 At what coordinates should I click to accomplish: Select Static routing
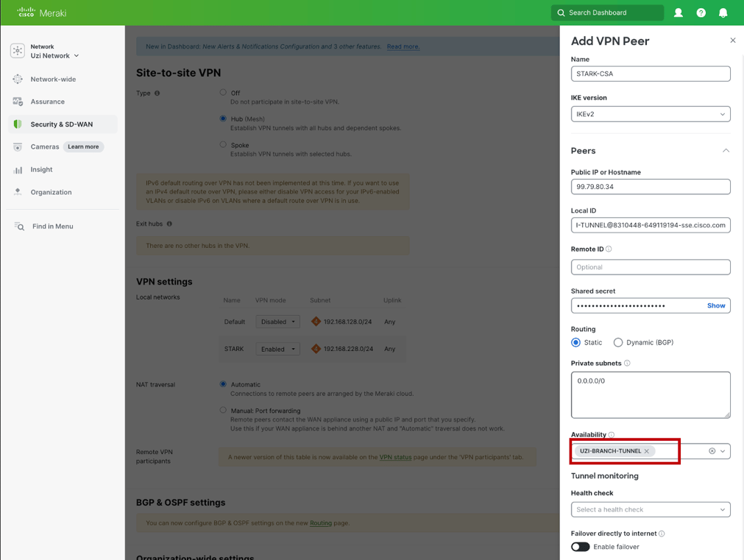[x=575, y=342]
